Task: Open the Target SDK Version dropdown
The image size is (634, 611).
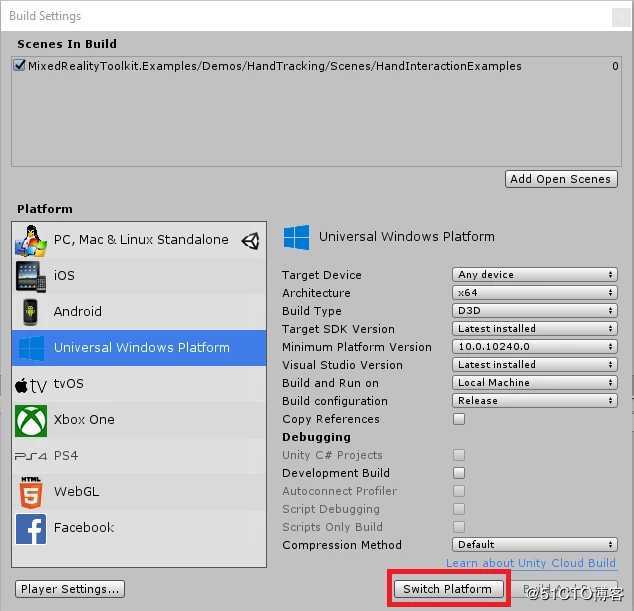Action: coord(535,328)
